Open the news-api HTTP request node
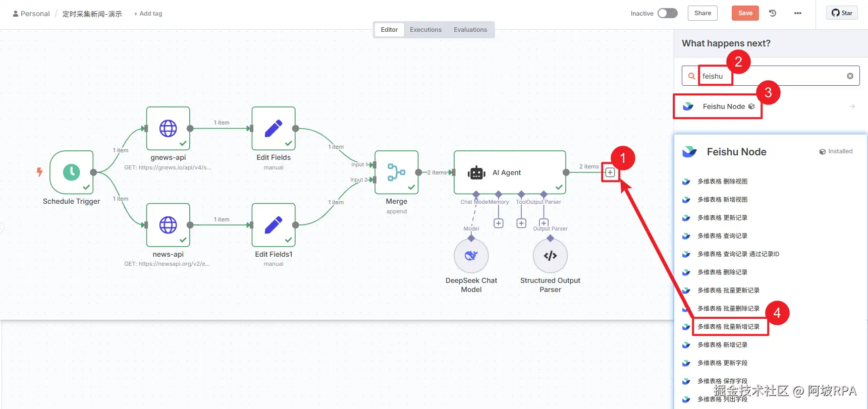Image resolution: width=868 pixels, height=409 pixels. [x=168, y=225]
